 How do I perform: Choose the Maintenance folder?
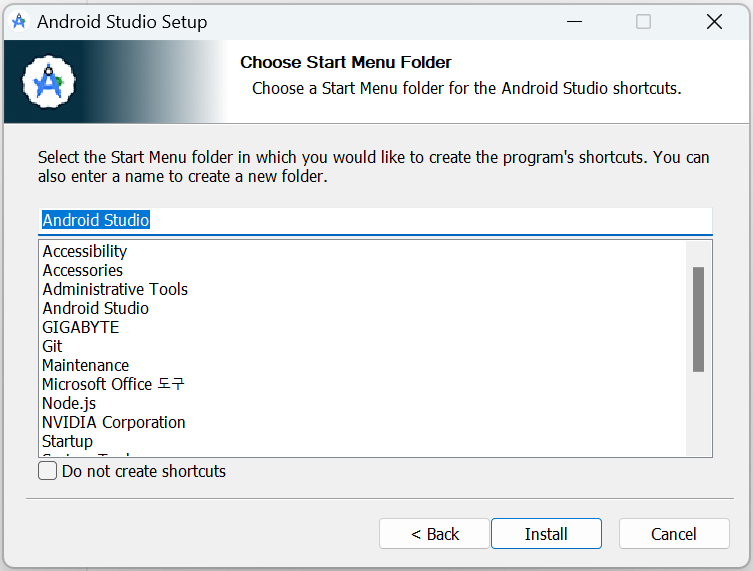(85, 365)
